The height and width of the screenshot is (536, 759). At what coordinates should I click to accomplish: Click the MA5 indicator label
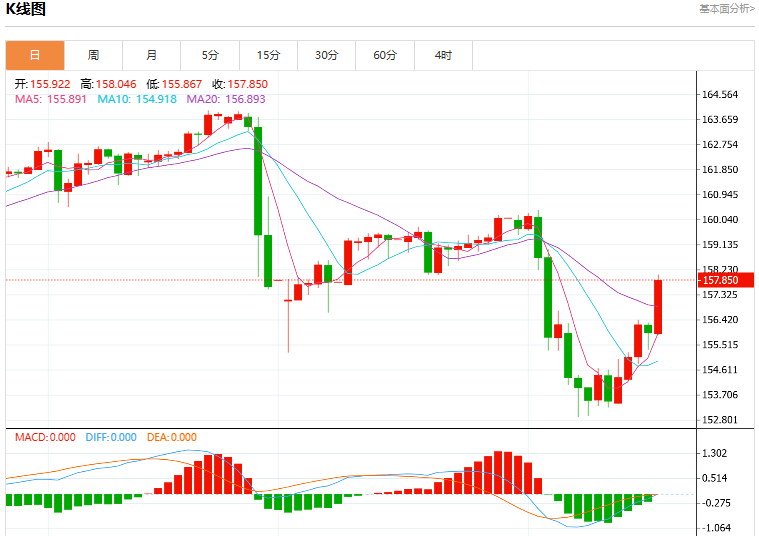51,99
